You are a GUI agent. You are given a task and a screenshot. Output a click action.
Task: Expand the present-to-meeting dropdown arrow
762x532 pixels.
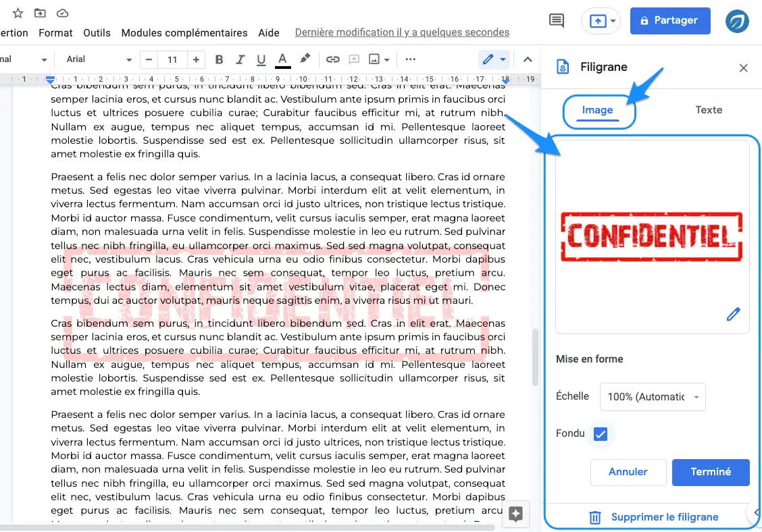[x=613, y=21]
